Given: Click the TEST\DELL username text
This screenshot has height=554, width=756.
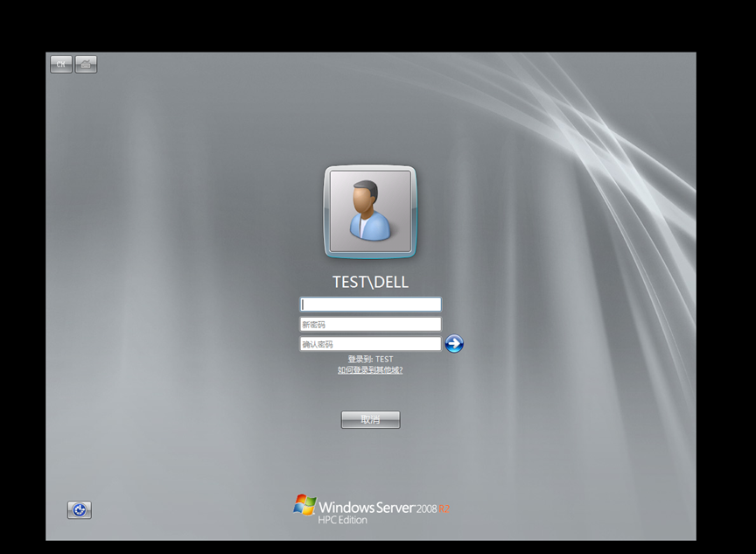Looking at the screenshot, I should point(370,281).
